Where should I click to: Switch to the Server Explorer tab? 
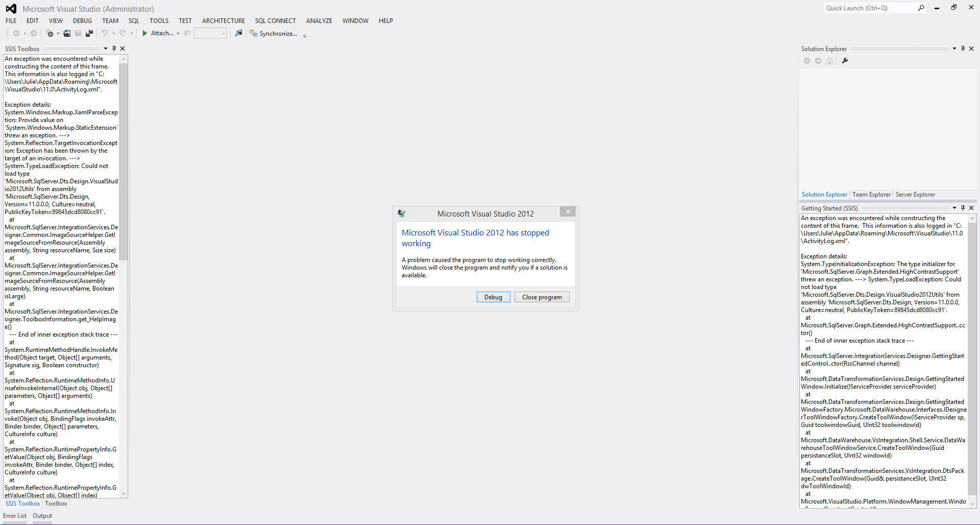pos(915,195)
